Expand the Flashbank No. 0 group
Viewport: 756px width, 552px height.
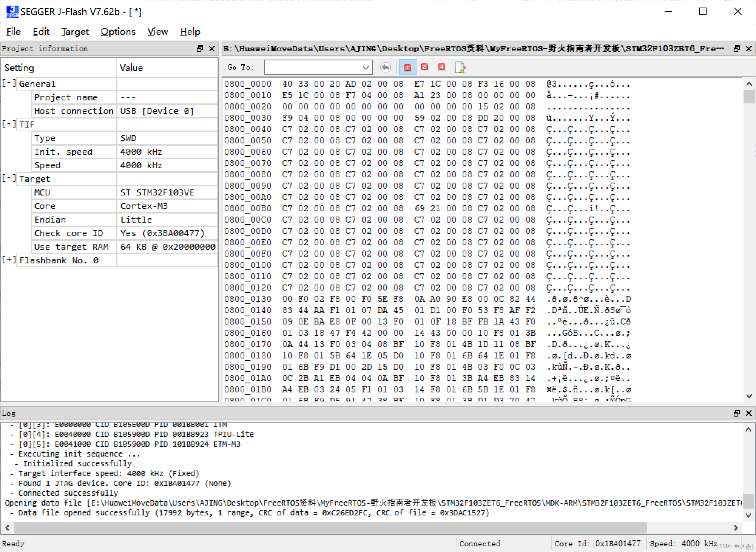tap(8, 260)
